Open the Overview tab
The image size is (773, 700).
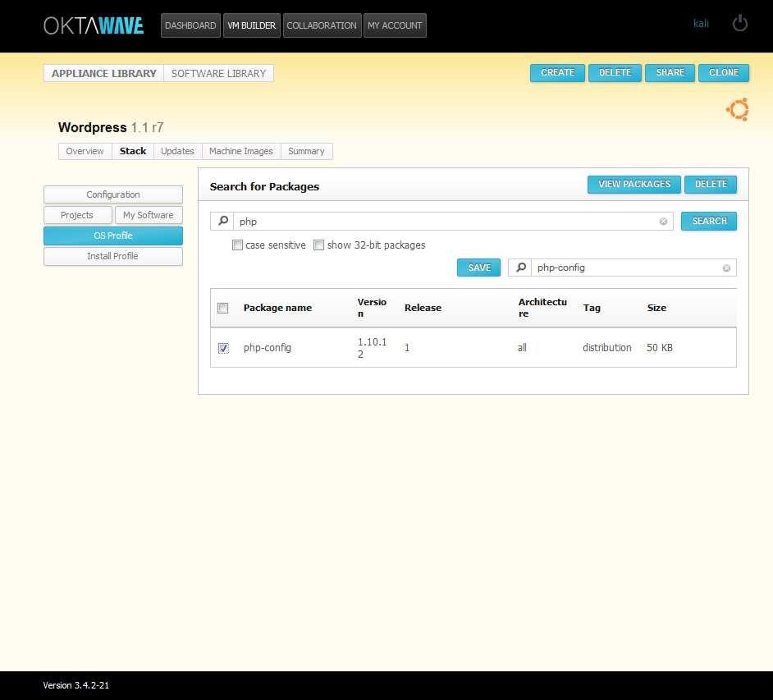tap(85, 151)
